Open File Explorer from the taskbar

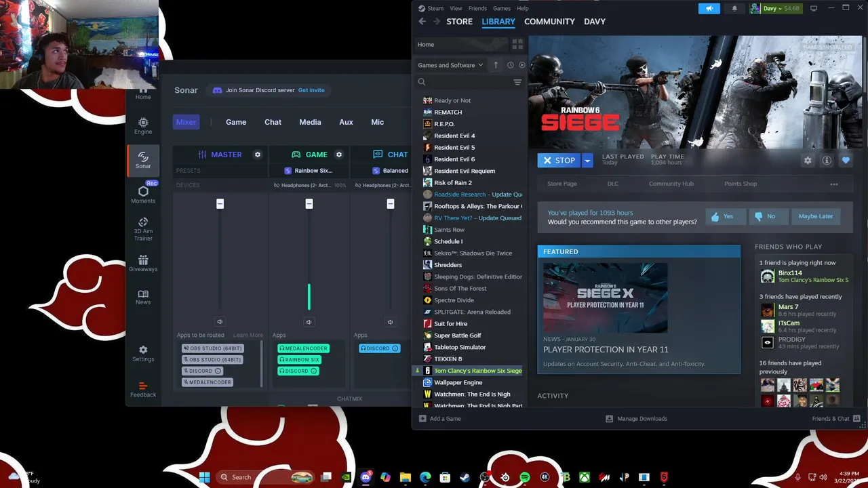[x=406, y=477]
